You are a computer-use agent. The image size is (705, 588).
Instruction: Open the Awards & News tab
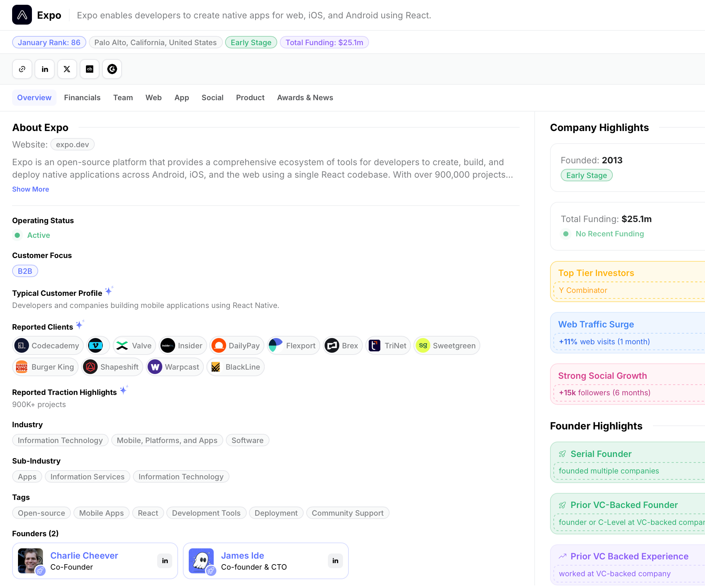pos(305,98)
